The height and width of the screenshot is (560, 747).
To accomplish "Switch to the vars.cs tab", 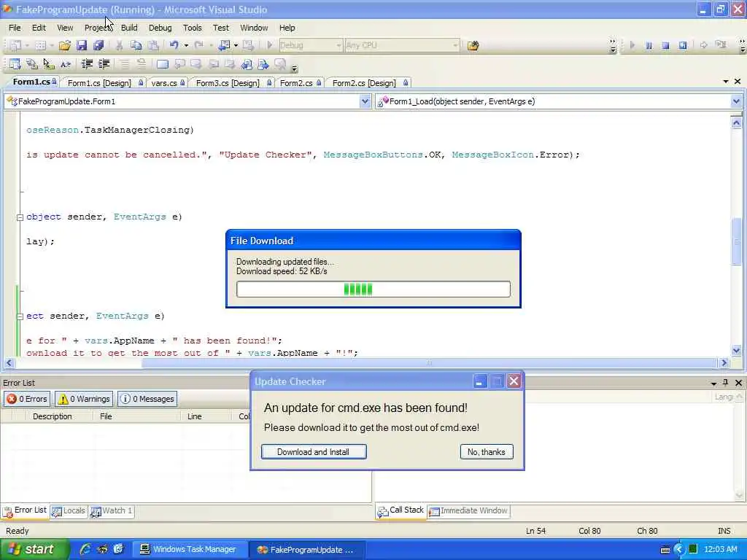I will (168, 83).
